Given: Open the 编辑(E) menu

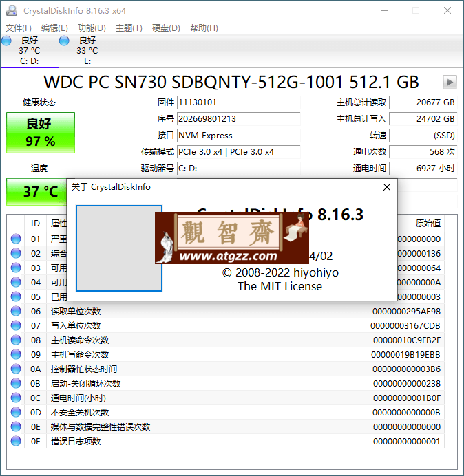Looking at the screenshot, I should [x=54, y=28].
